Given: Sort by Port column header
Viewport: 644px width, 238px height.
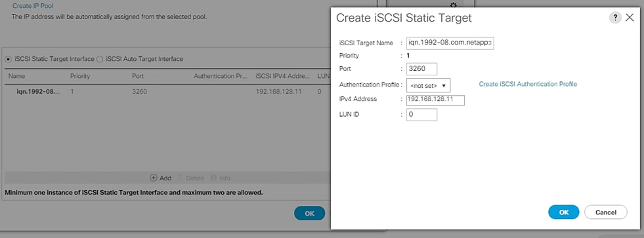Looking at the screenshot, I should pyautogui.click(x=138, y=76).
